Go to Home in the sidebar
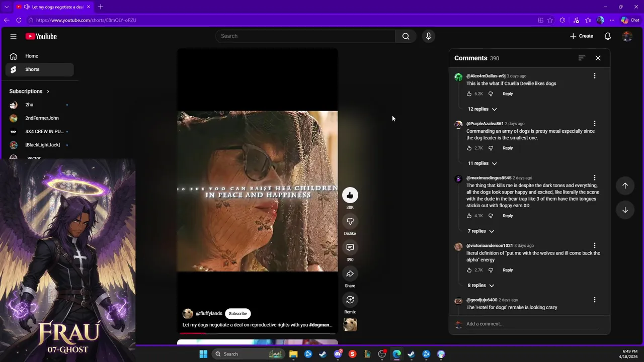 tap(40, 56)
